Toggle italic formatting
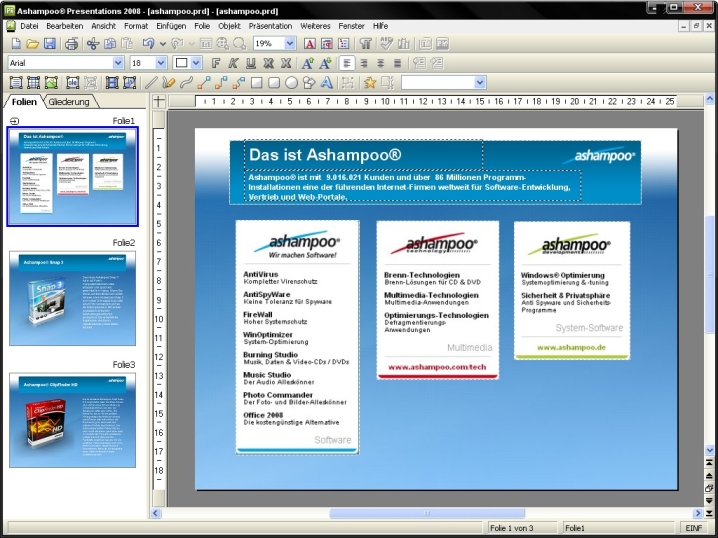 [x=233, y=63]
